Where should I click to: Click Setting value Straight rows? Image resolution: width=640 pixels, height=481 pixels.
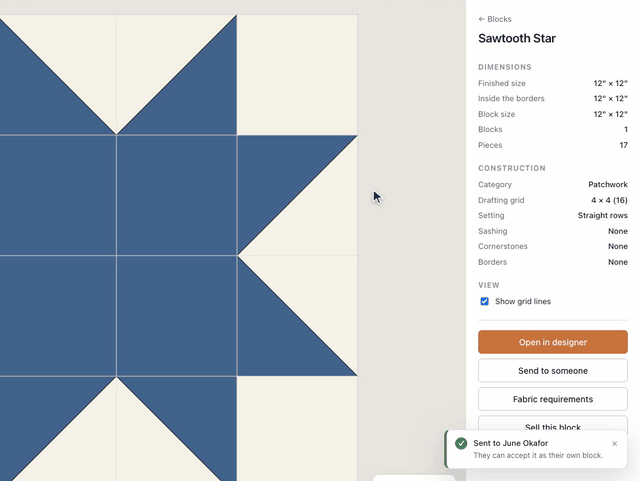coord(602,215)
